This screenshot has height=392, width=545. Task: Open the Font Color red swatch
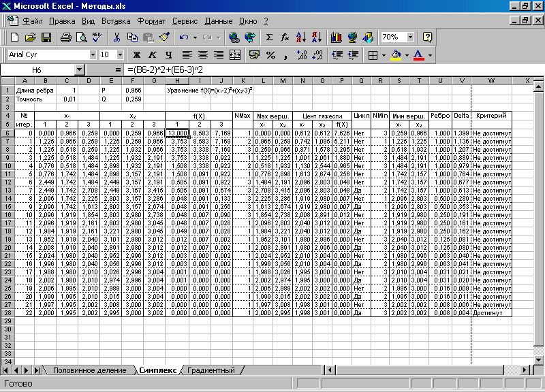419,55
